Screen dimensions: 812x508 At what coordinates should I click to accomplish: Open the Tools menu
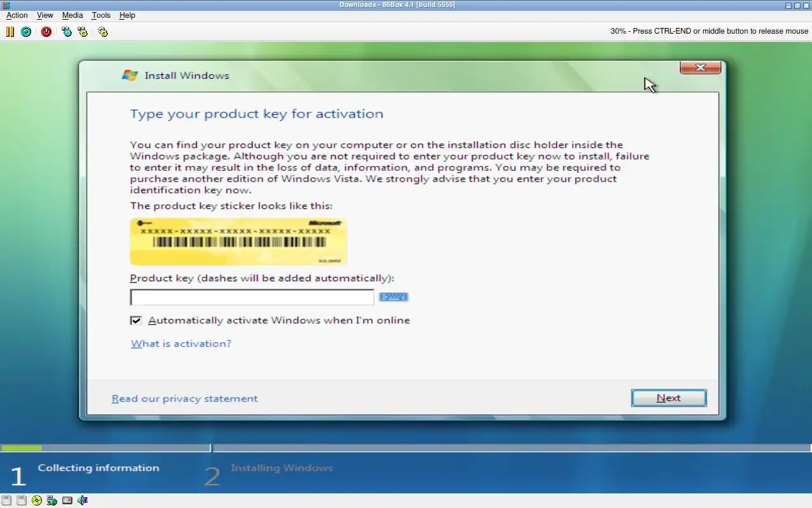point(101,15)
